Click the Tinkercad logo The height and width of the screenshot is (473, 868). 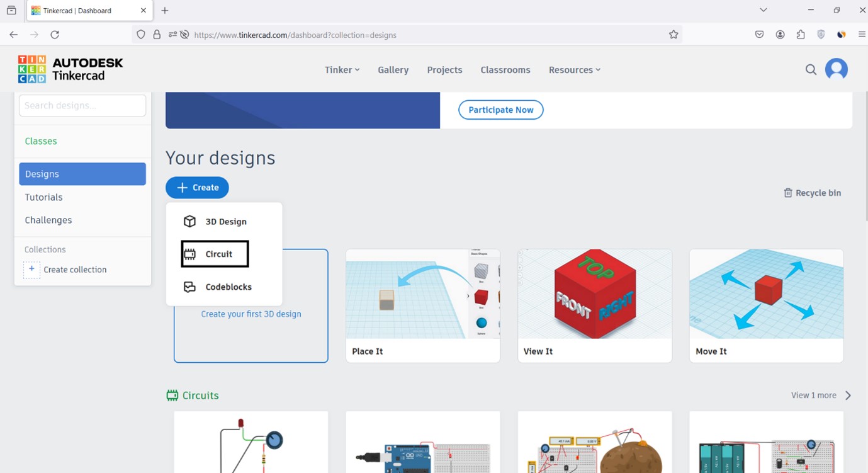(70, 69)
